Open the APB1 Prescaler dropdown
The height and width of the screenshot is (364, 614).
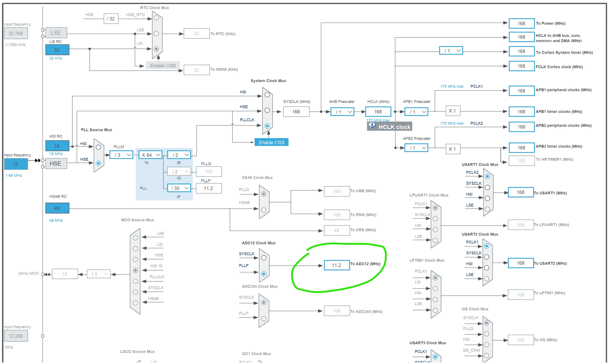(x=416, y=112)
